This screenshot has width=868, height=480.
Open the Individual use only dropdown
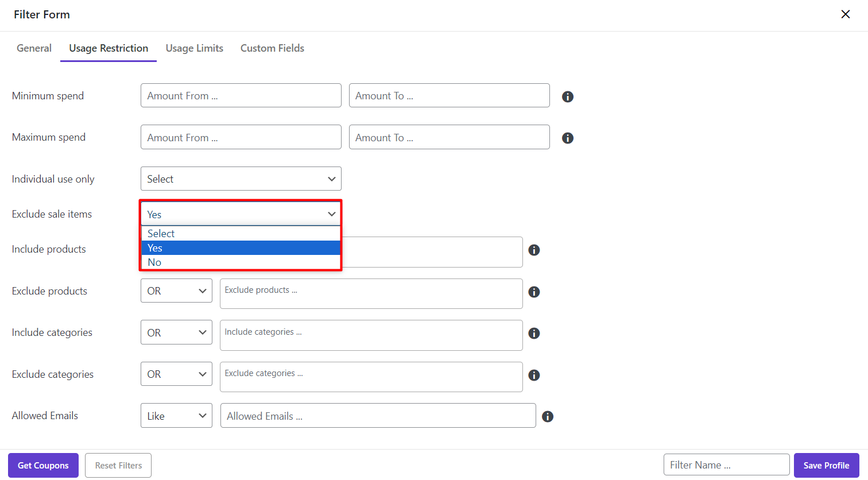[241, 179]
